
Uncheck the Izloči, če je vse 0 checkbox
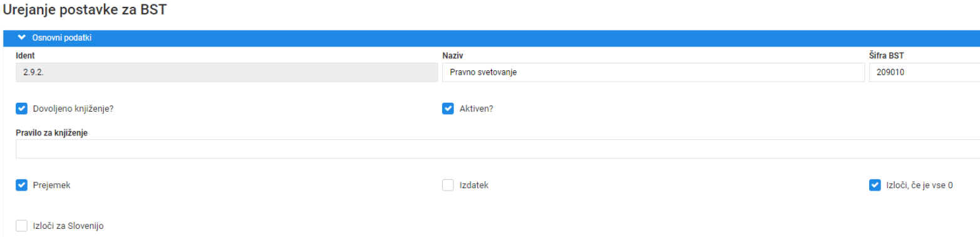(x=875, y=185)
